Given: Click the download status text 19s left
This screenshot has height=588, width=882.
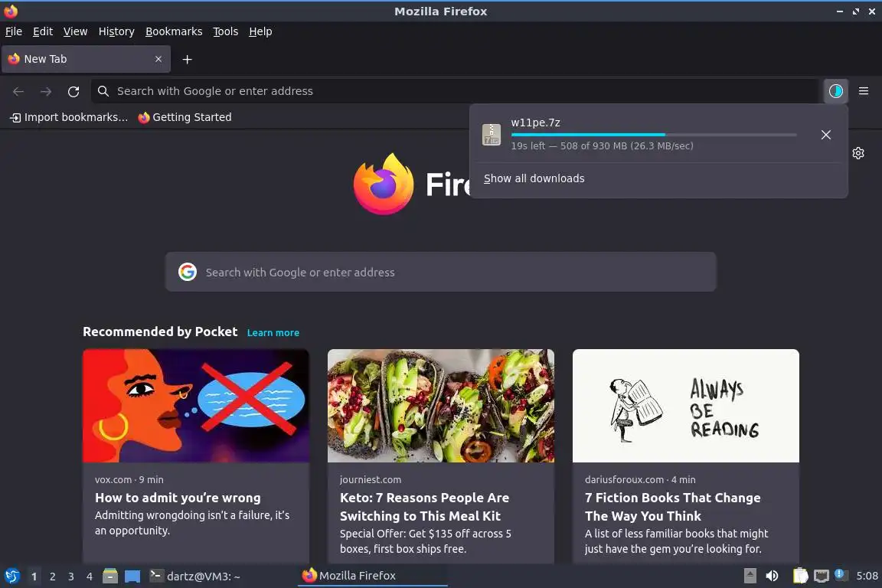Looking at the screenshot, I should [602, 145].
